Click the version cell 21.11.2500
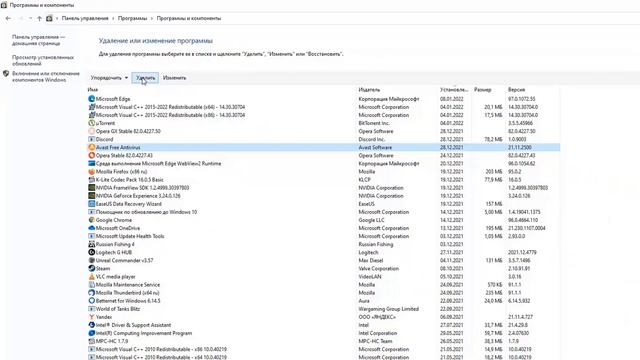The width and height of the screenshot is (640, 360). pyautogui.click(x=520, y=147)
